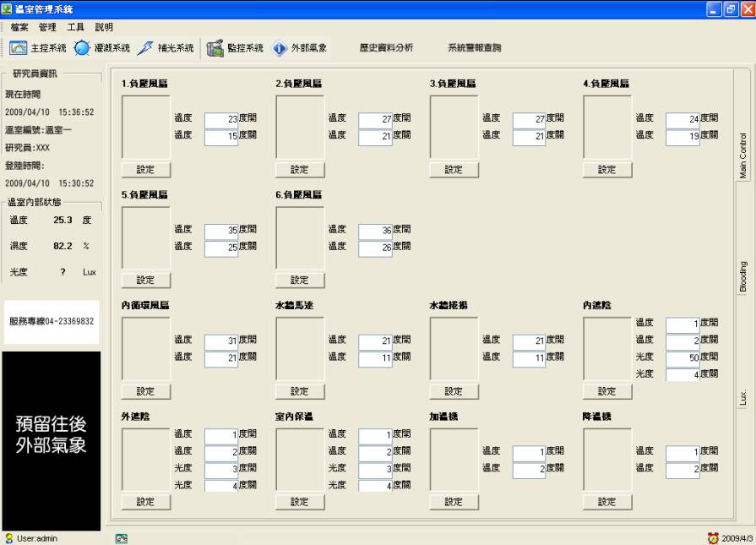Click 設定 under 水牆馬達
756x545 pixels.
click(x=300, y=391)
